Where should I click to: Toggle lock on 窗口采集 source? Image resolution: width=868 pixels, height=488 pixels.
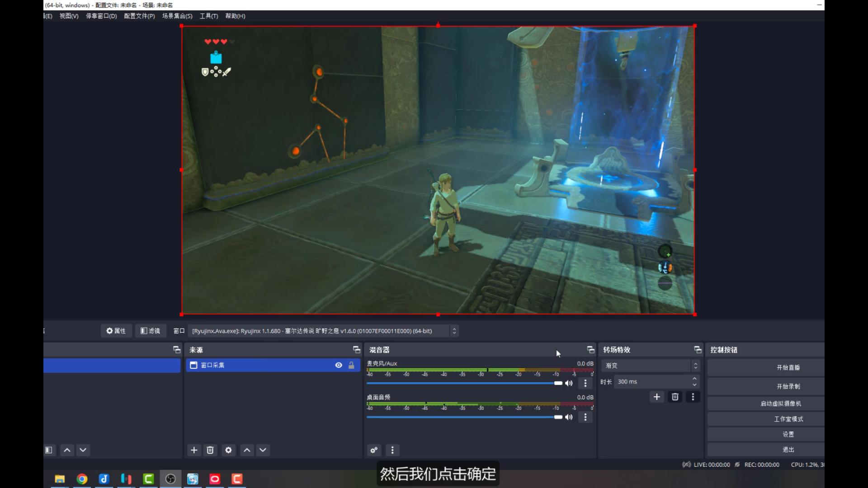point(351,365)
